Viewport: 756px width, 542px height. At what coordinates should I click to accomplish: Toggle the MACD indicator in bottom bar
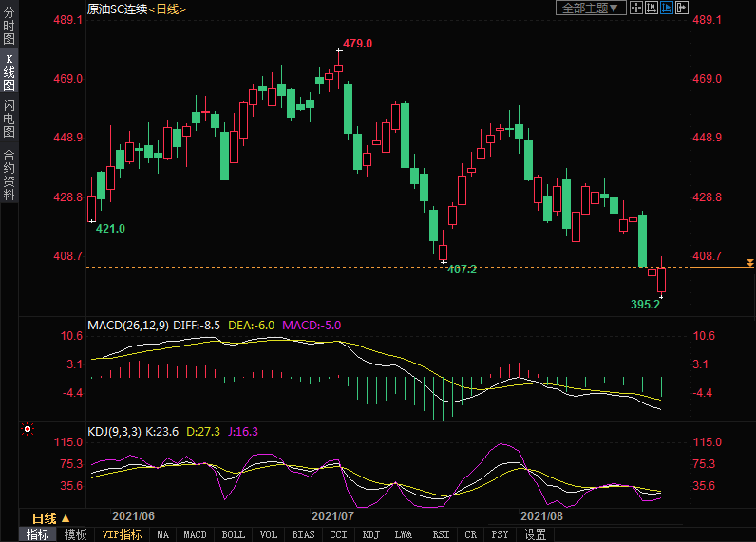[195, 534]
